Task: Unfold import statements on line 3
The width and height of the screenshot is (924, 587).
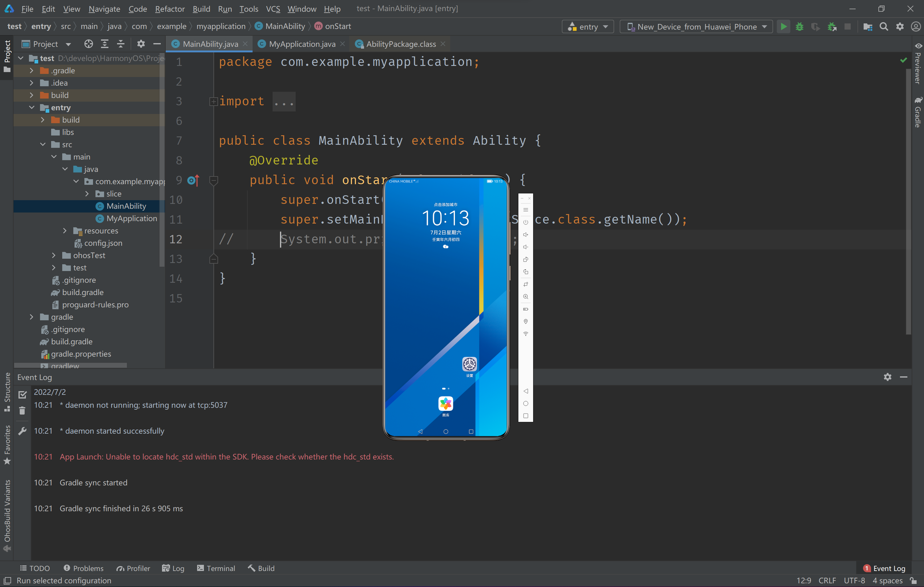Action: click(x=213, y=101)
